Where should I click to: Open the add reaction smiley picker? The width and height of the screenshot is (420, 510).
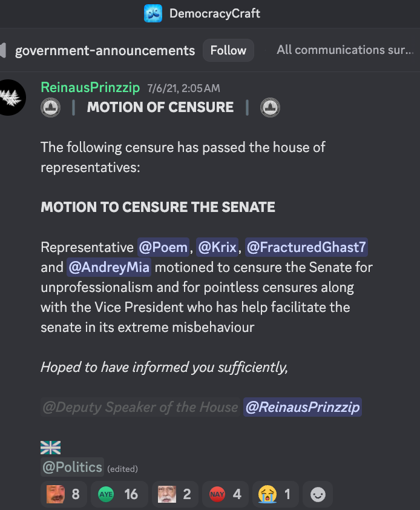click(318, 494)
